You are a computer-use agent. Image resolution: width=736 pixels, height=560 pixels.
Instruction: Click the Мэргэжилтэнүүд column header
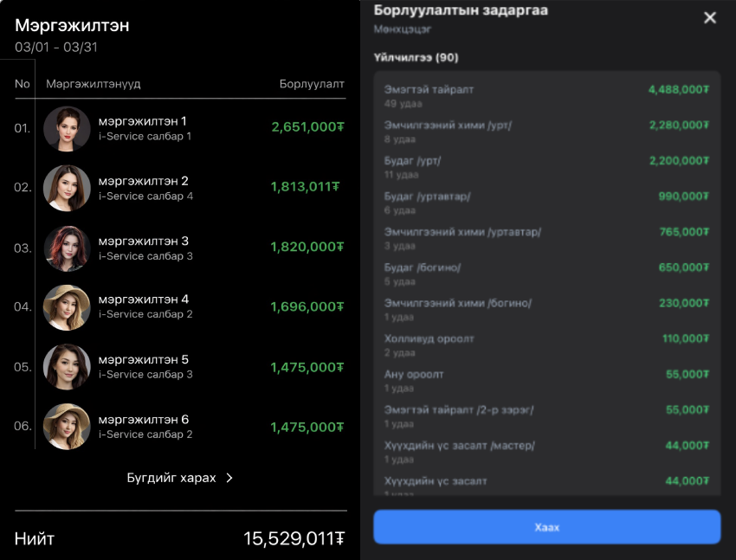[x=94, y=84]
